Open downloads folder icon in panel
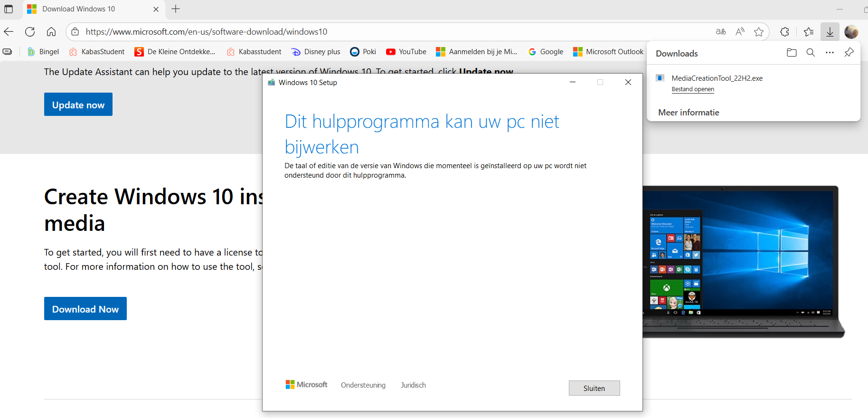Image resolution: width=868 pixels, height=418 pixels. [x=792, y=53]
